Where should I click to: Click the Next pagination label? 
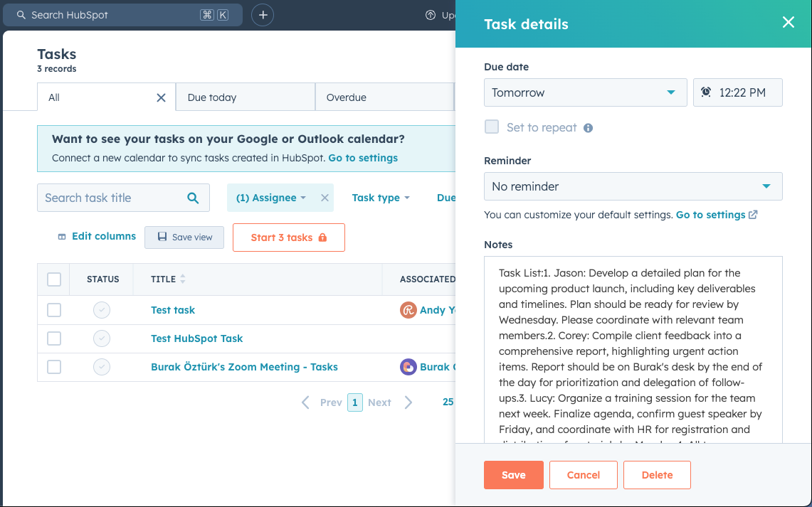(x=379, y=402)
